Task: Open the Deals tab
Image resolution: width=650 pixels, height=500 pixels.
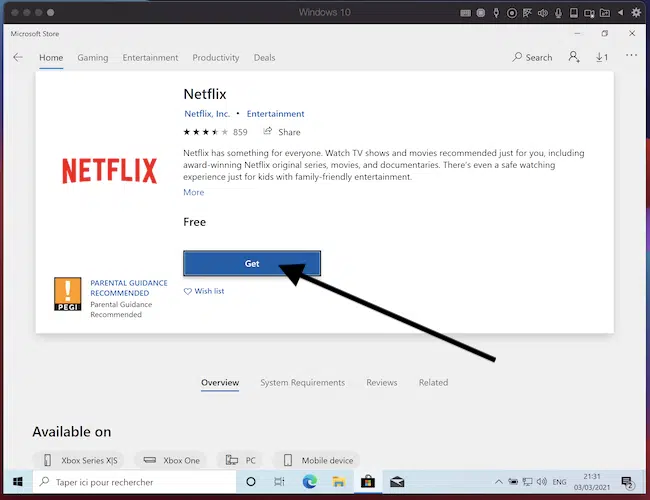Action: pyautogui.click(x=264, y=58)
